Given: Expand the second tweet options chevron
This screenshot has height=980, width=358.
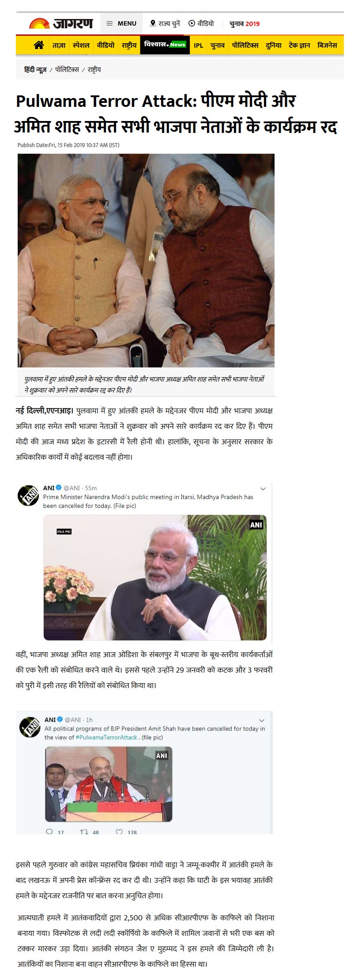Looking at the screenshot, I should (262, 720).
